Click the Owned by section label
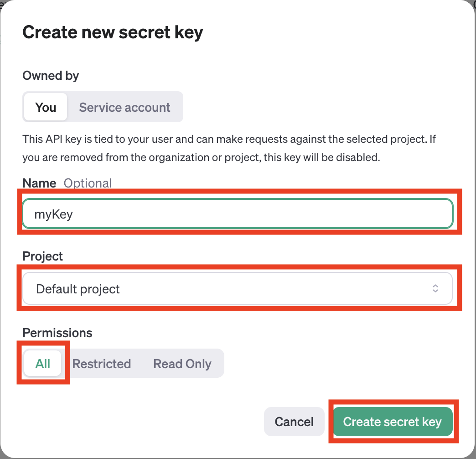Viewport: 476px width, 459px height. [51, 76]
